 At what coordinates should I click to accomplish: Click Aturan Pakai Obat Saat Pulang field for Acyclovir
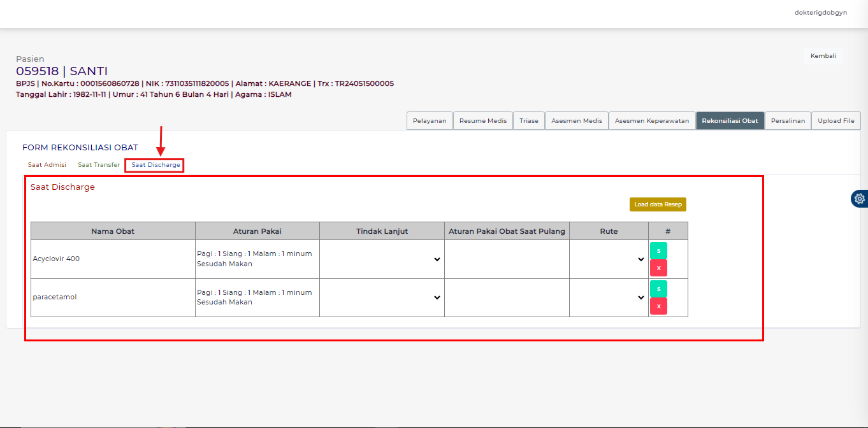click(507, 259)
